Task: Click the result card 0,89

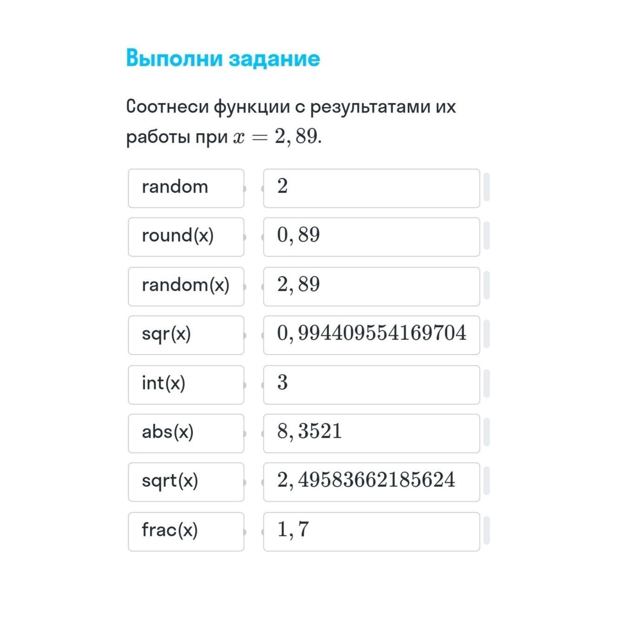Action: [371, 237]
